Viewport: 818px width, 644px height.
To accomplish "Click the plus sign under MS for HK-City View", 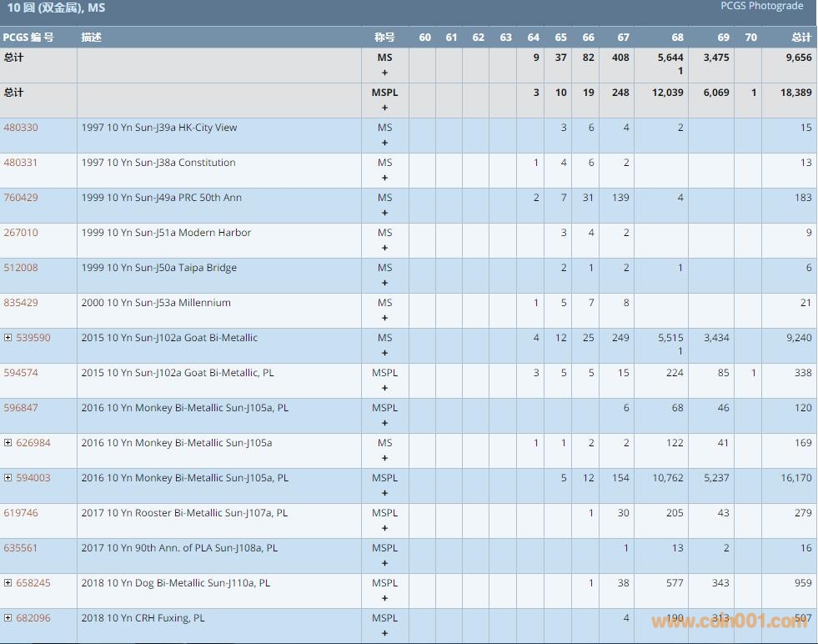I will point(384,143).
